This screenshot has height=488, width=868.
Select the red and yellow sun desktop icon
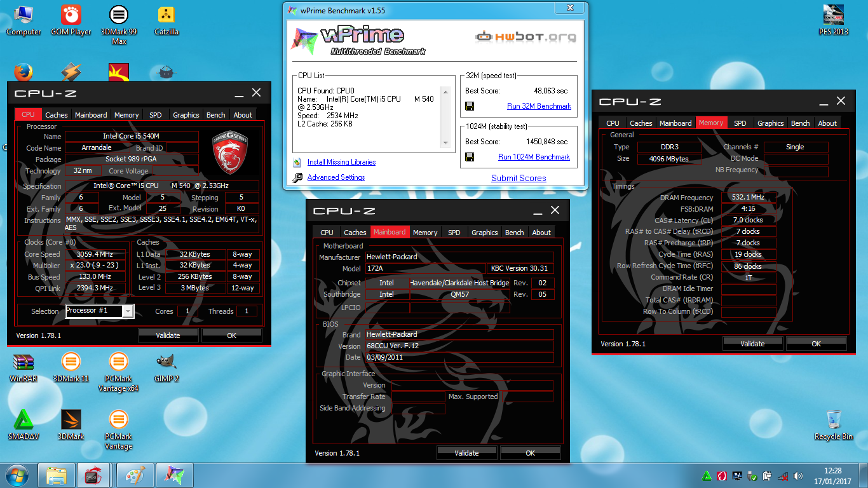tap(119, 72)
